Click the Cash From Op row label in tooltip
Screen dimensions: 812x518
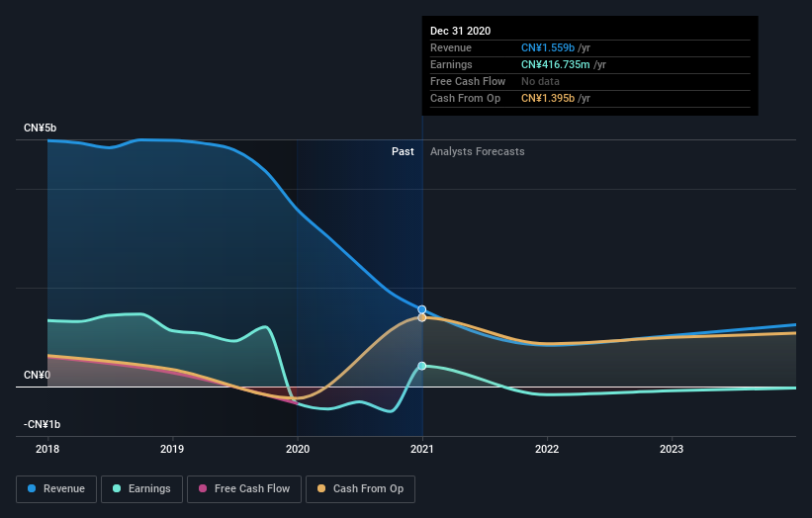click(465, 98)
